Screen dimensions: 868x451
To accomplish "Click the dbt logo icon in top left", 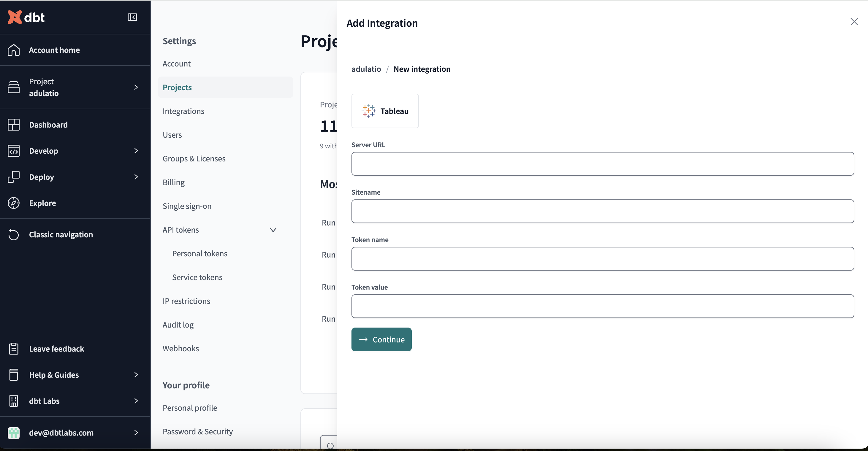I will point(15,17).
